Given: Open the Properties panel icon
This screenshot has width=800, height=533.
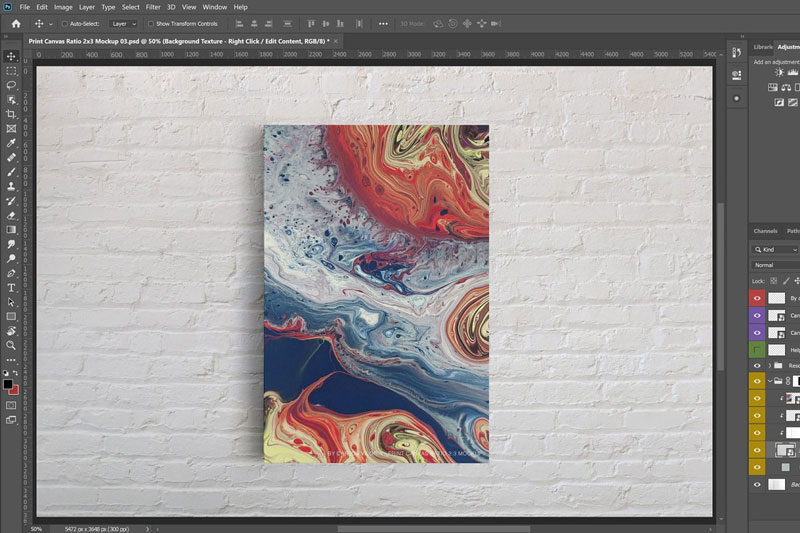Looking at the screenshot, I should pos(736,75).
